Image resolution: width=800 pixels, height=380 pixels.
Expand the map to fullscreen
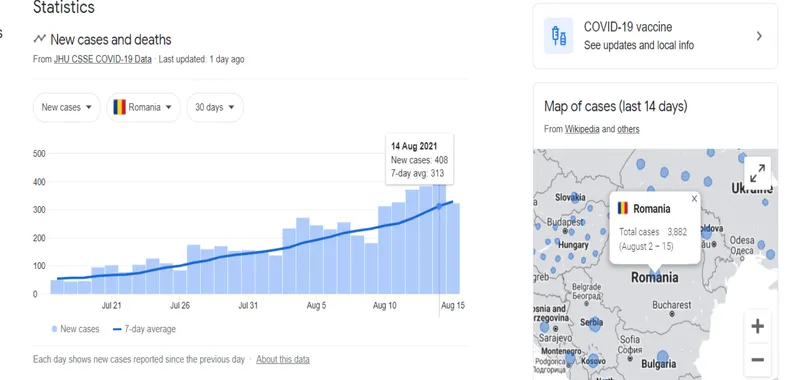(758, 173)
